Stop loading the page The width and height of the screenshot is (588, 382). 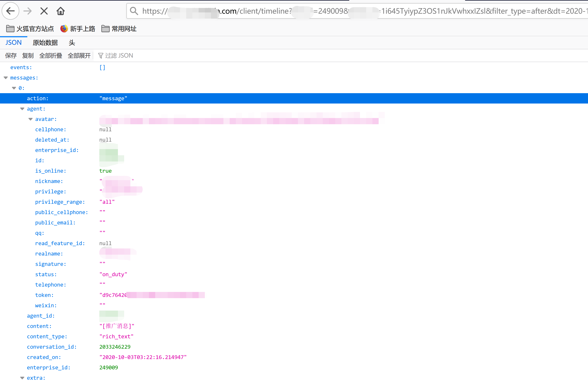tap(44, 11)
